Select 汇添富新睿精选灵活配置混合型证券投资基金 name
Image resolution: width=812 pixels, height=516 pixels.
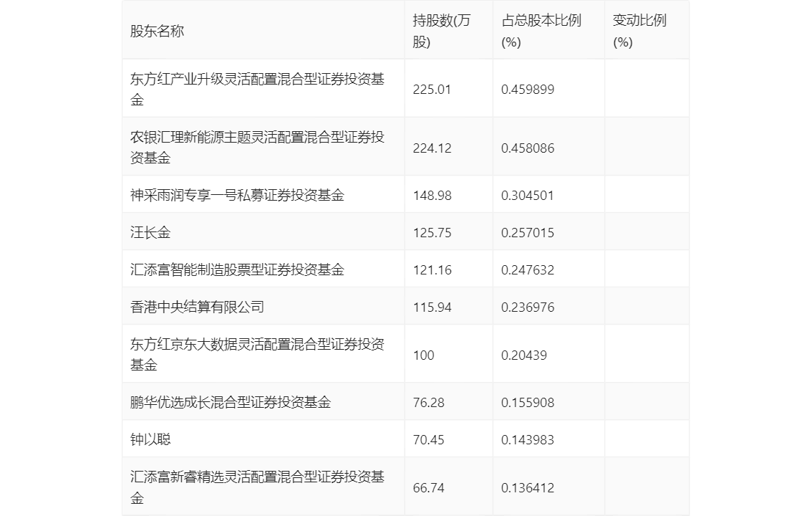(257, 487)
